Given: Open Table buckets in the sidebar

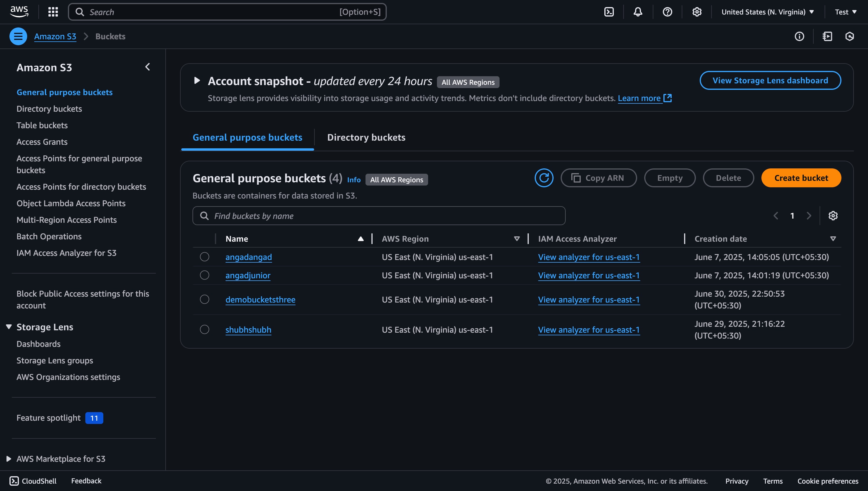Looking at the screenshot, I should tap(42, 126).
